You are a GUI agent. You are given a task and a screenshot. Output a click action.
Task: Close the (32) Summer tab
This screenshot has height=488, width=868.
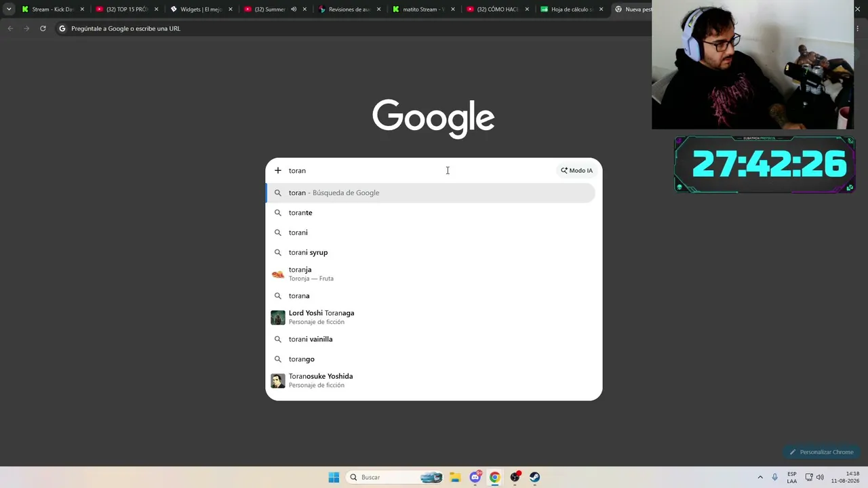pyautogui.click(x=304, y=9)
